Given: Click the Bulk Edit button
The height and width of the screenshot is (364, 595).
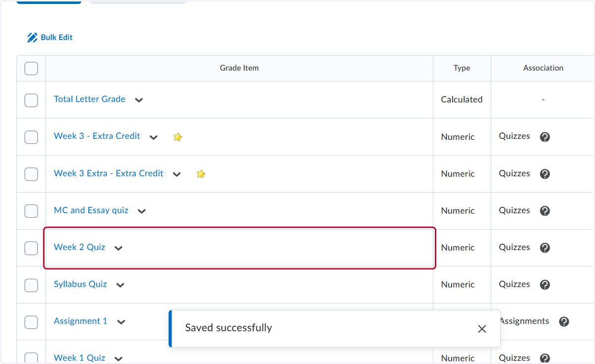Looking at the screenshot, I should click(50, 38).
